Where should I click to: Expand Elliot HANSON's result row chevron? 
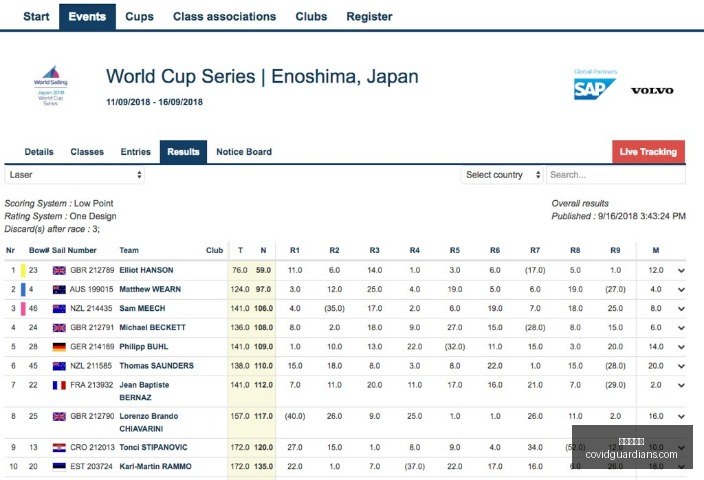(x=681, y=271)
